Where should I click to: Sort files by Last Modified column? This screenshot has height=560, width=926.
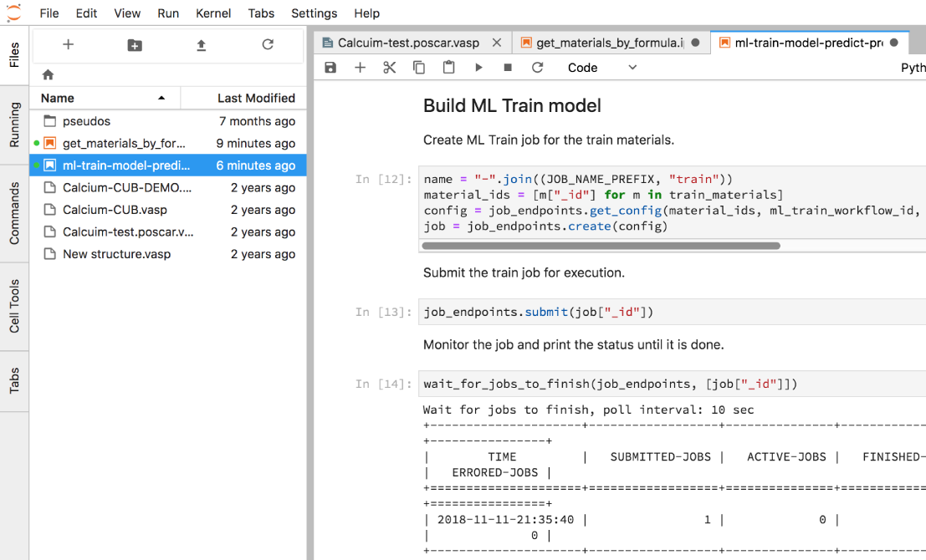243,98
